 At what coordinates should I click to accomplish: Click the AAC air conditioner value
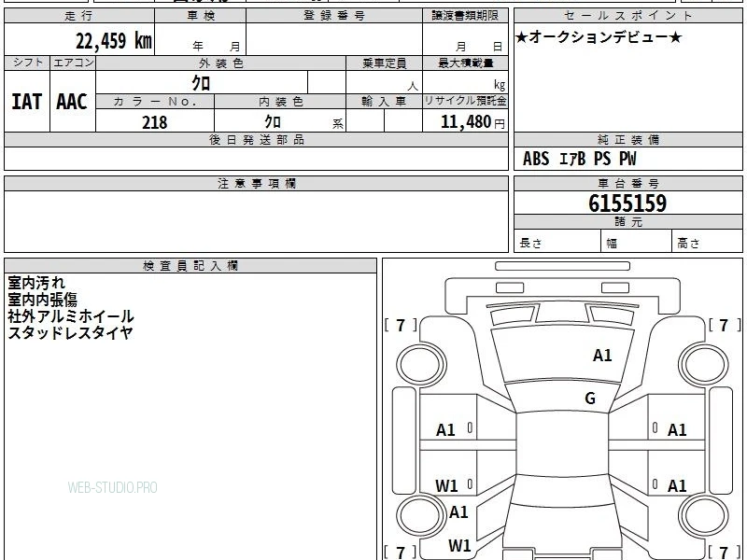click(72, 102)
